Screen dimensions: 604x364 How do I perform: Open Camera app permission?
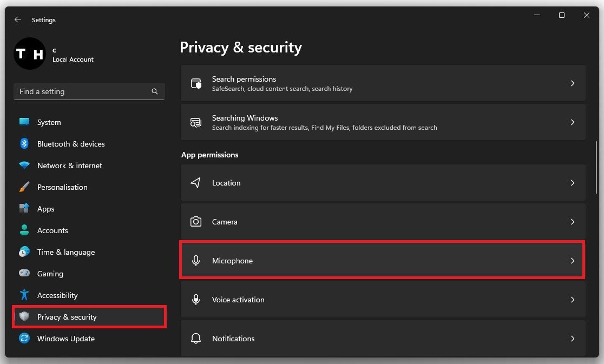[383, 222]
